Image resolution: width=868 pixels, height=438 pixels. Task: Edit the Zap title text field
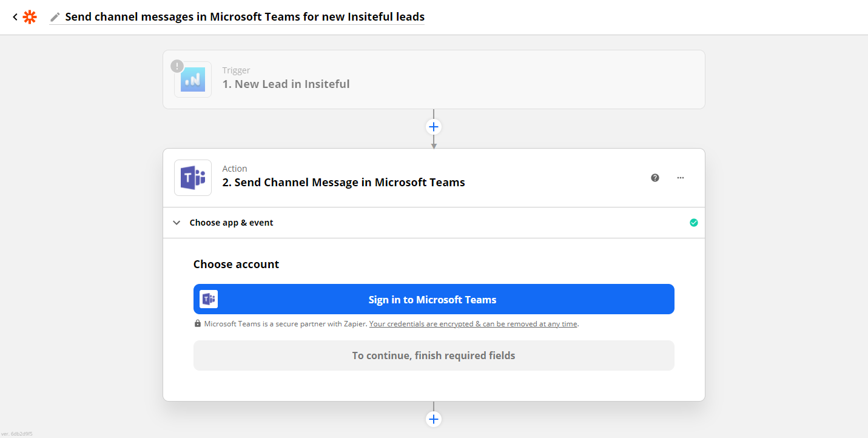[x=244, y=17]
